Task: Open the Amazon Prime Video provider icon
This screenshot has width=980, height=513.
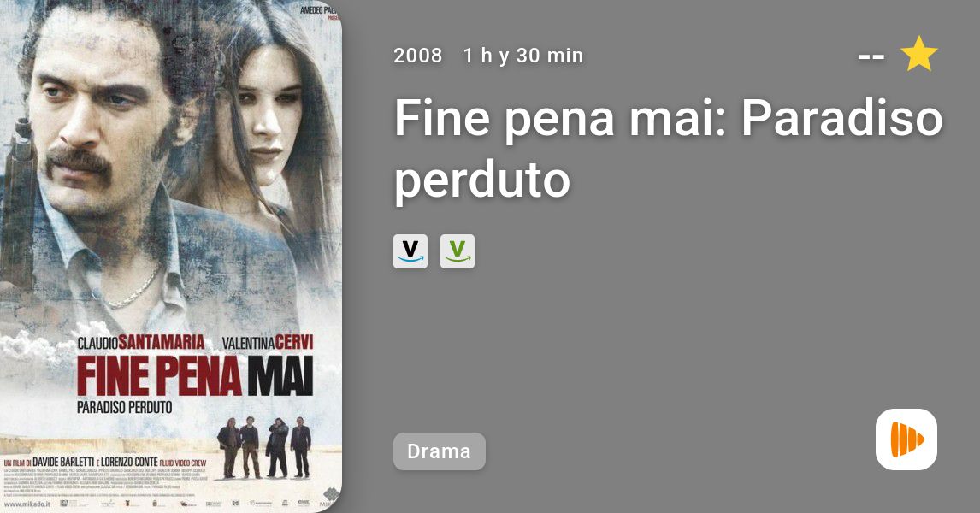Action: [x=410, y=251]
